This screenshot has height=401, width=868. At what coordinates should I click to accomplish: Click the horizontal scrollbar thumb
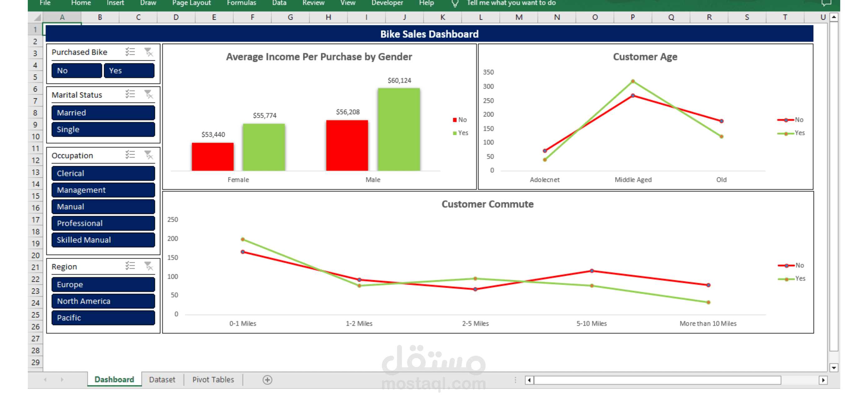coord(657,380)
